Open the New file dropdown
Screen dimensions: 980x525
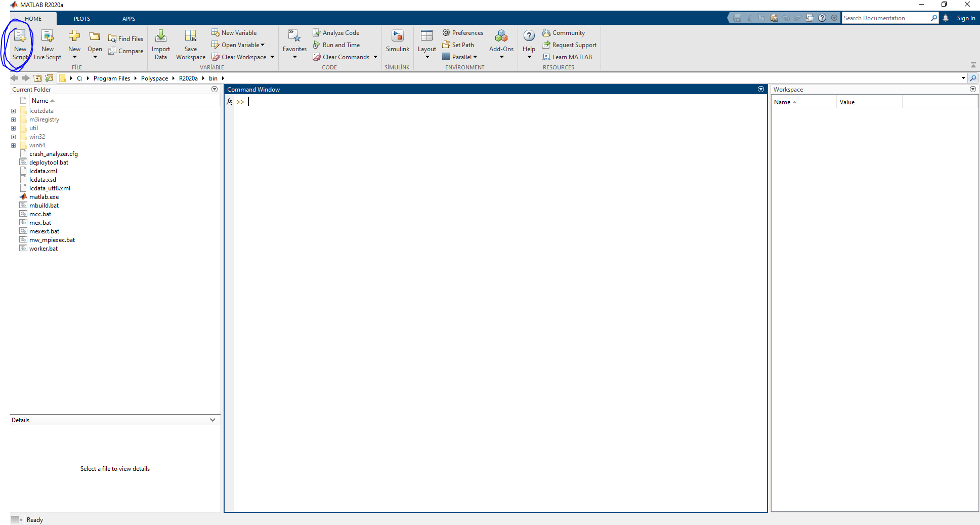(x=74, y=45)
